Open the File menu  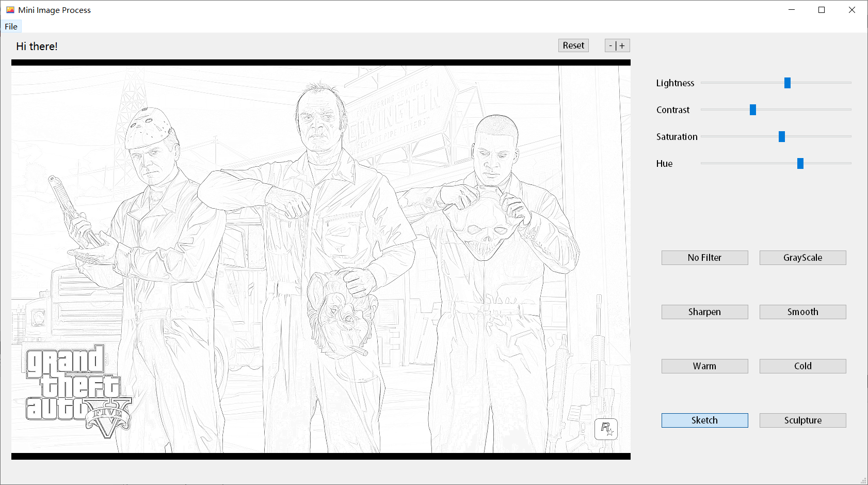coord(11,26)
